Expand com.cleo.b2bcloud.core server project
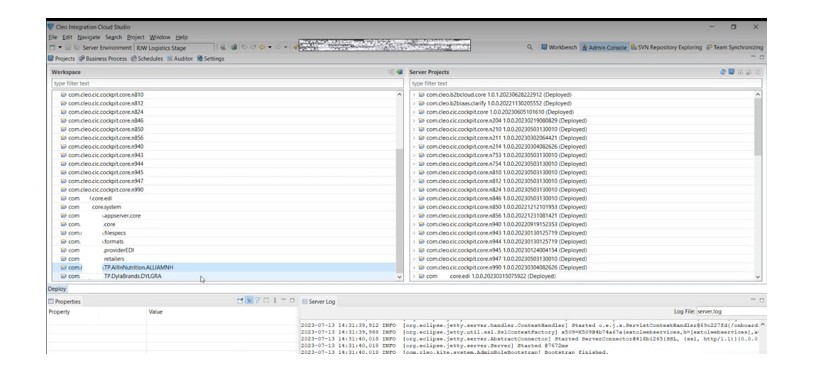The width and height of the screenshot is (826, 372). point(414,95)
